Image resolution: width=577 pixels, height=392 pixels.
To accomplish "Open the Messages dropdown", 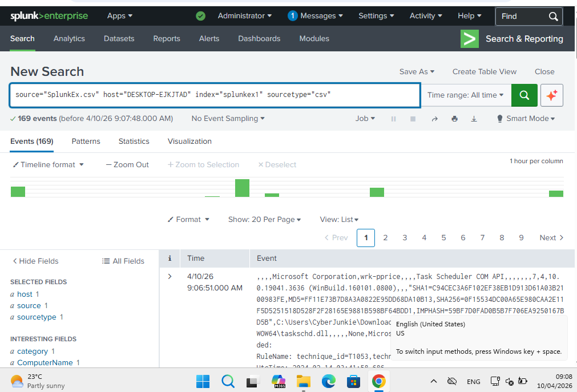I will click(316, 16).
